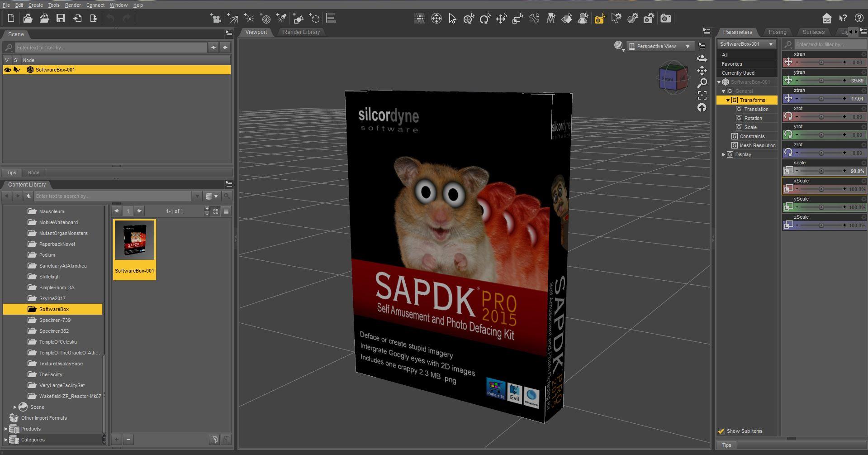Select the Favorites filter in Parameters
Image resolution: width=868 pixels, height=455 pixels.
747,64
